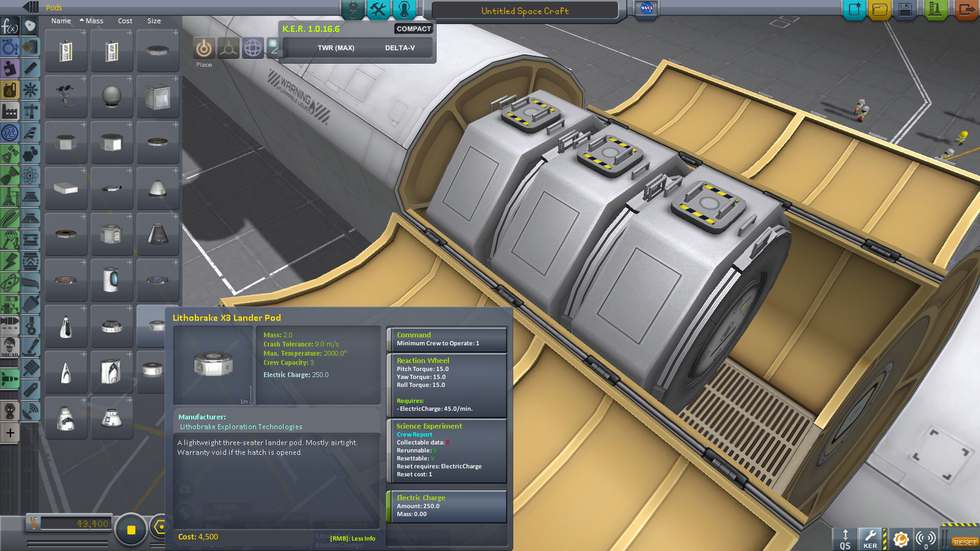This screenshot has height=551, width=980.
Task: Click the Save craft floppy button
Action: [x=905, y=9]
